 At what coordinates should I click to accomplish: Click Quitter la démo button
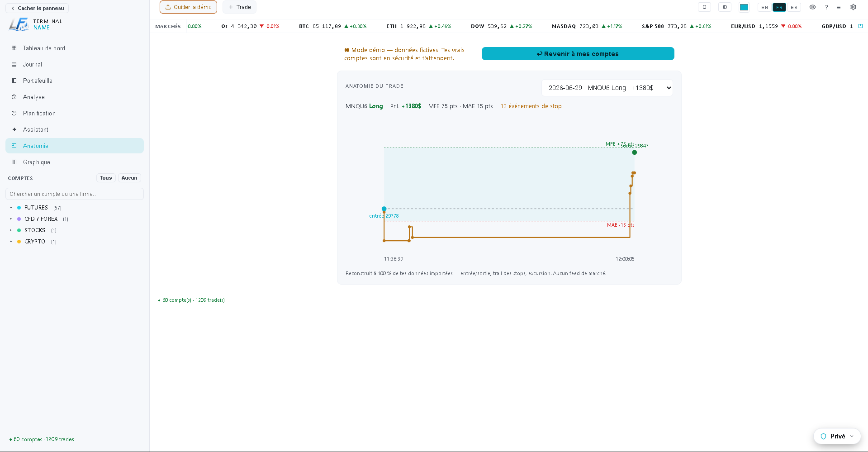pyautogui.click(x=188, y=7)
